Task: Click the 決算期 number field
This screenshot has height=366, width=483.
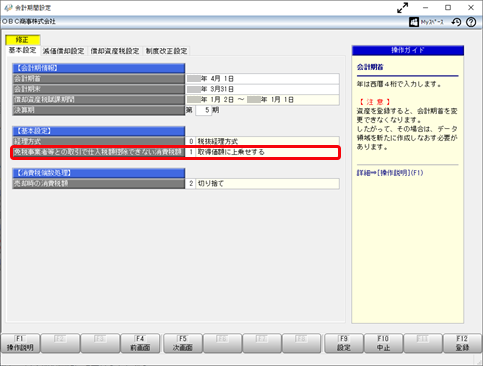Action: 203,110
